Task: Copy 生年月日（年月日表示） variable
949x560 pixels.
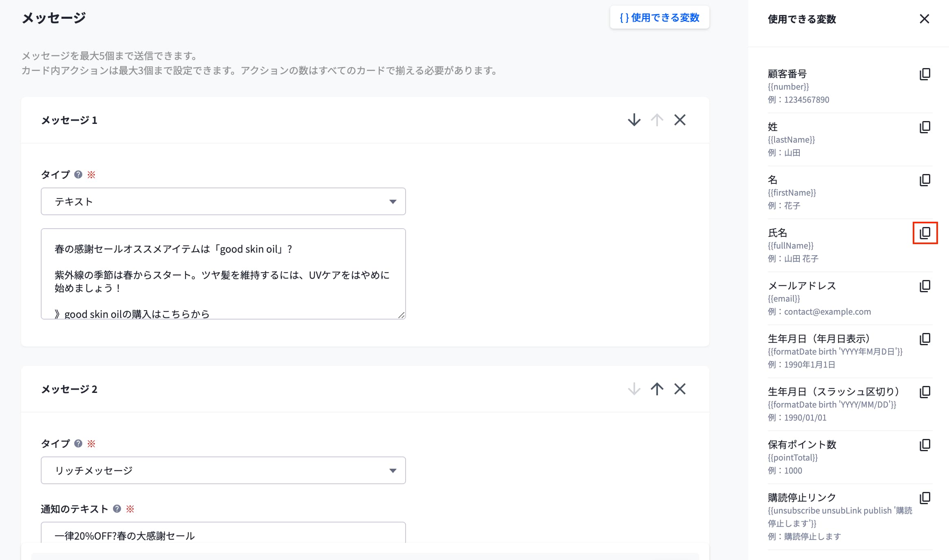Action: click(925, 339)
